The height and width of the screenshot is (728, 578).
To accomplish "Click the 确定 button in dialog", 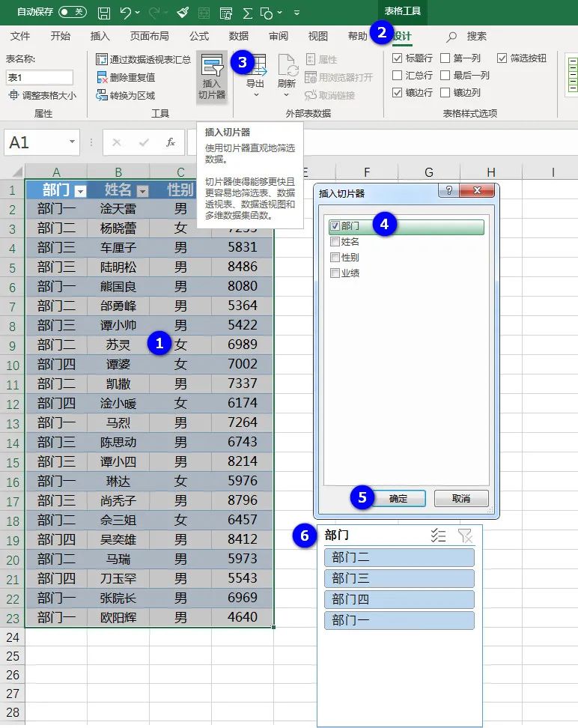I will 398,498.
